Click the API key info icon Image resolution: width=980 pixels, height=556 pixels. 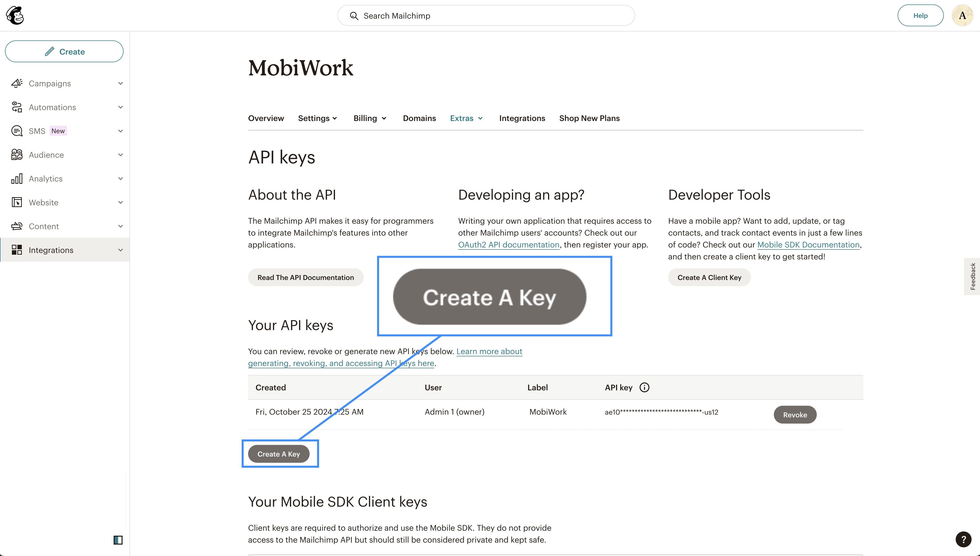(x=644, y=388)
